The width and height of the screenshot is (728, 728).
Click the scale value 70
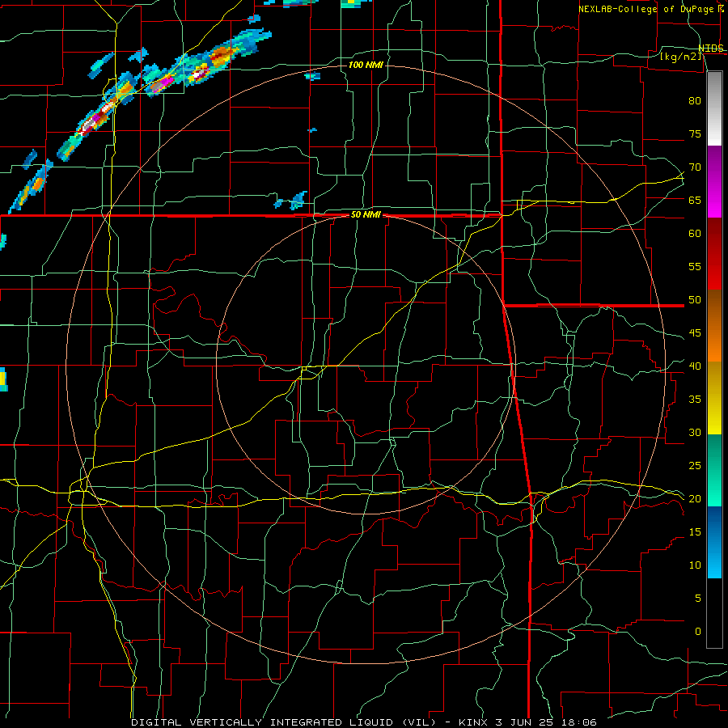(695, 167)
